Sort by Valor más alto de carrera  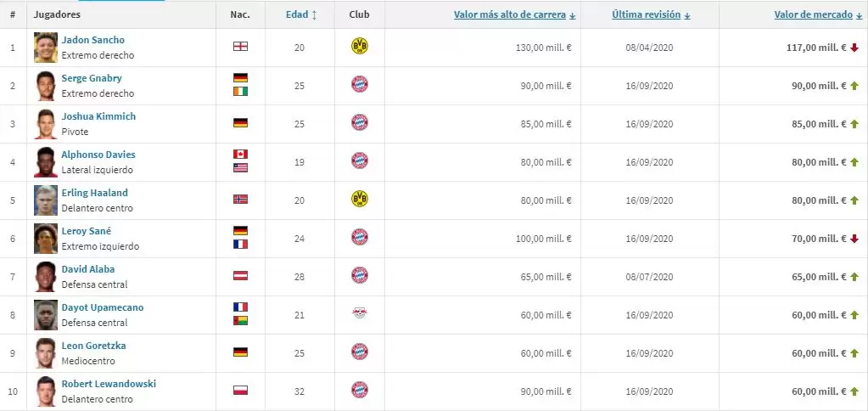click(514, 15)
